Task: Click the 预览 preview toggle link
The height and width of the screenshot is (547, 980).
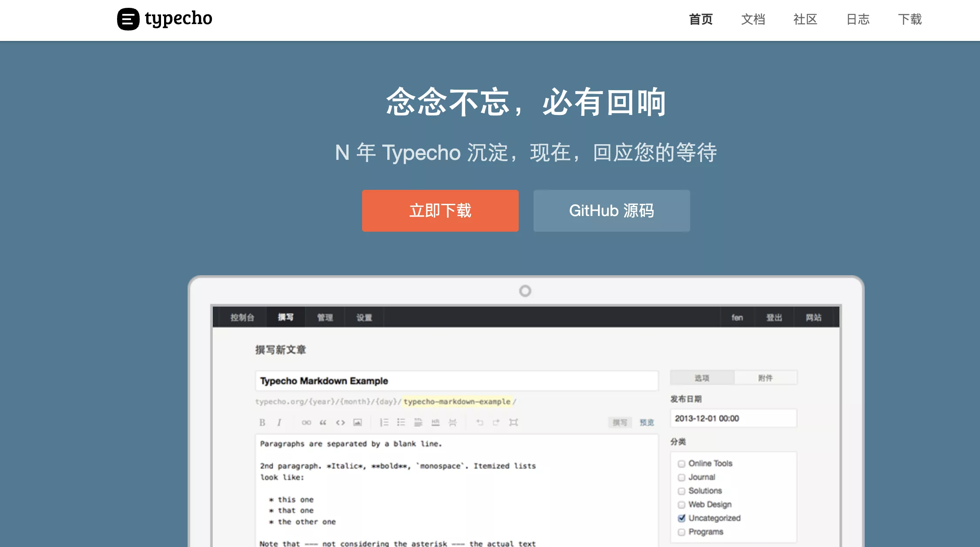Action: pos(647,422)
